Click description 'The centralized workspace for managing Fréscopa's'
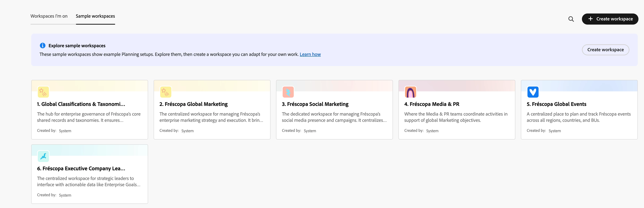Screen dimensions: 644x208 coord(211,117)
